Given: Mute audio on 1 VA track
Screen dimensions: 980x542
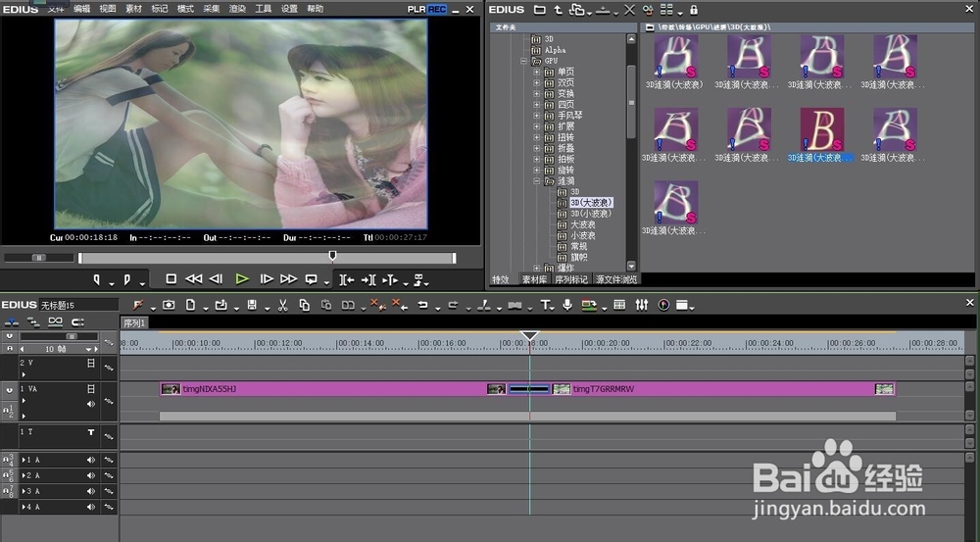Looking at the screenshot, I should click(91, 404).
